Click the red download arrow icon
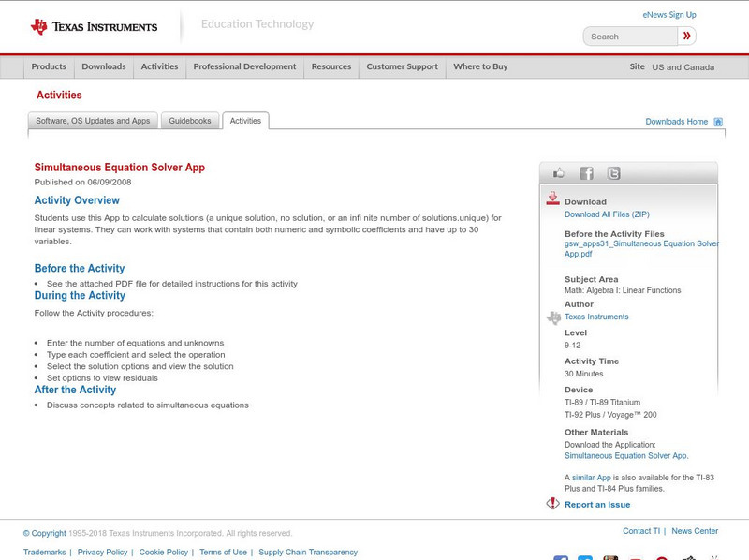The height and width of the screenshot is (560, 749). point(552,199)
